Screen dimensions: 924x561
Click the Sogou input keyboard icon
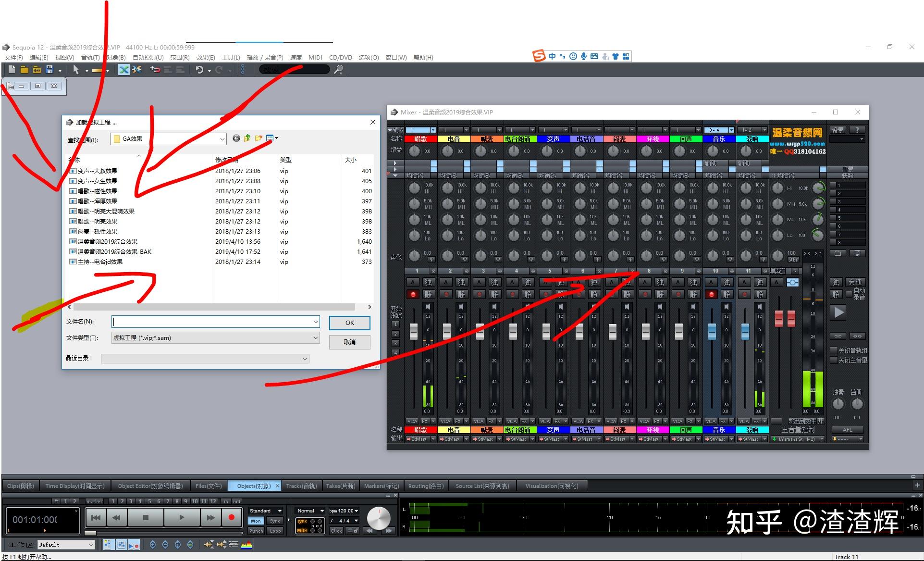click(594, 56)
